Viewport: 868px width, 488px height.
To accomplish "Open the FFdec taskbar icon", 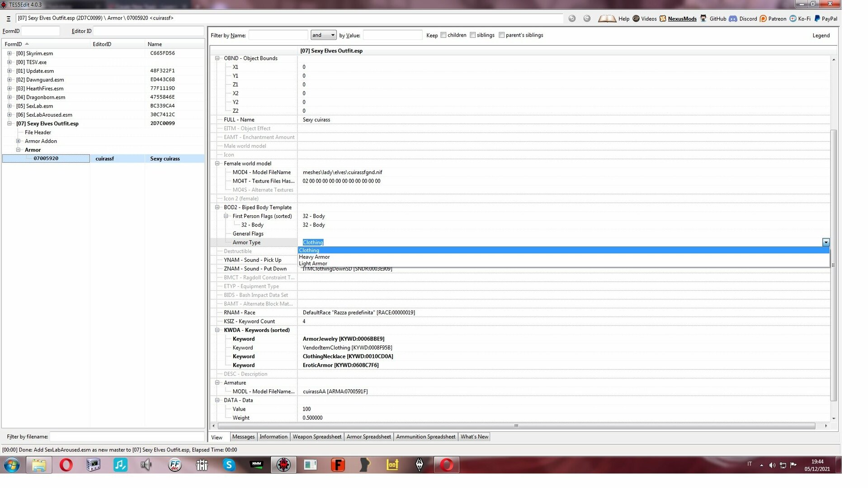I will [175, 465].
